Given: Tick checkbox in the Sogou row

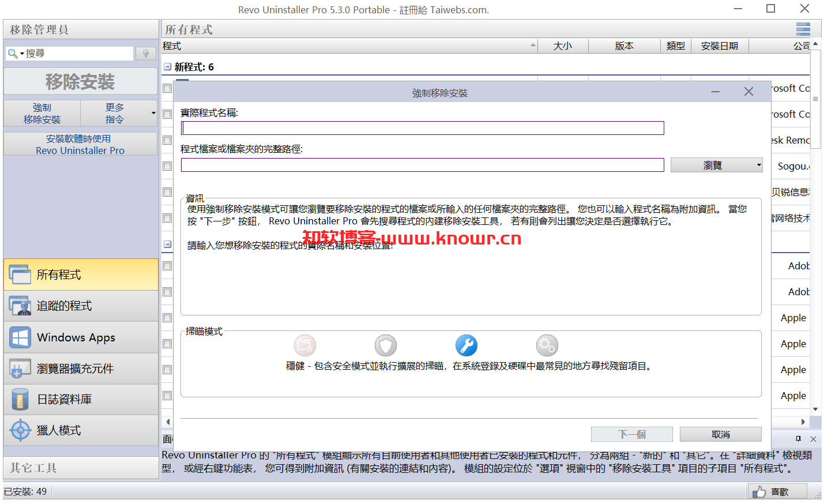Looking at the screenshot, I should tap(167, 166).
